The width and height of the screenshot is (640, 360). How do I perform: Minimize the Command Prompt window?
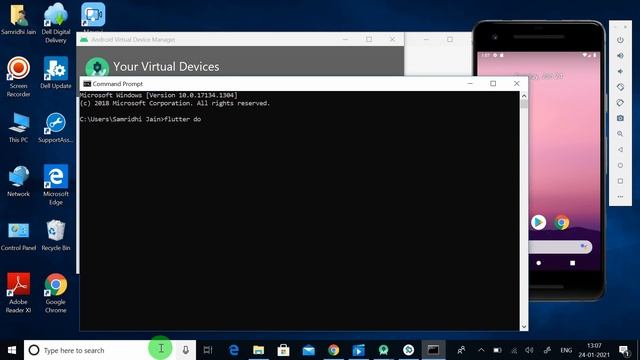click(x=470, y=83)
